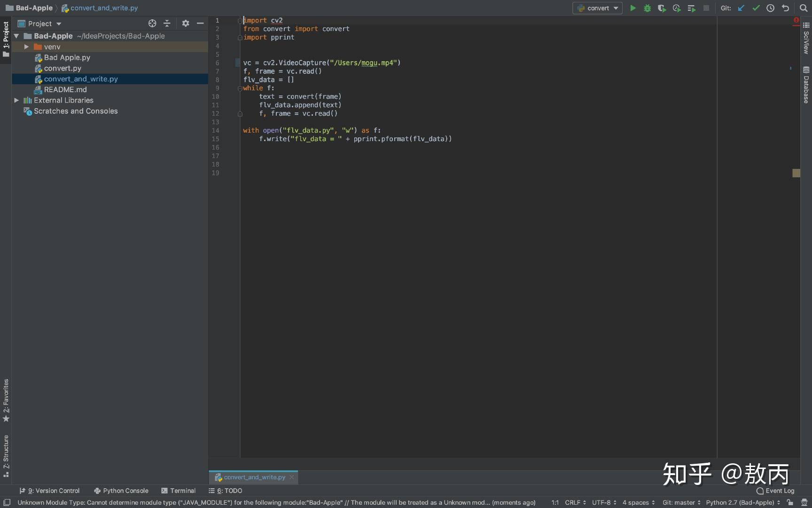This screenshot has height=508, width=812.
Task: Open convert.py in project tree
Action: (62, 68)
